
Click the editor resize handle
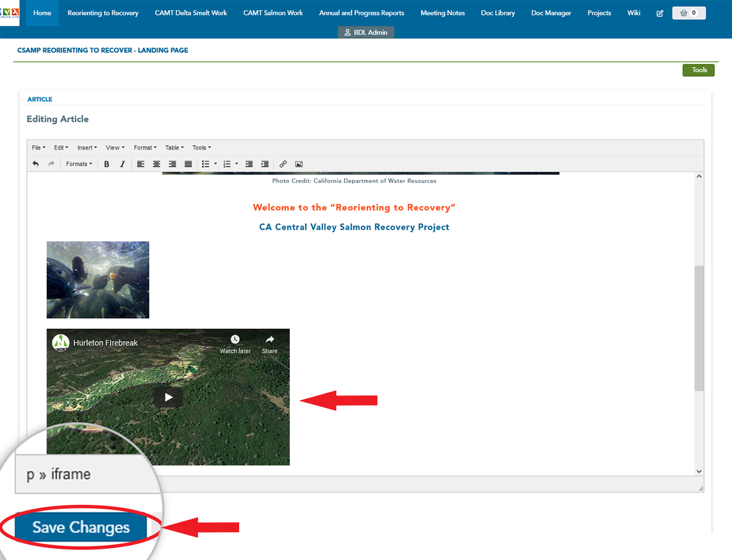700,488
